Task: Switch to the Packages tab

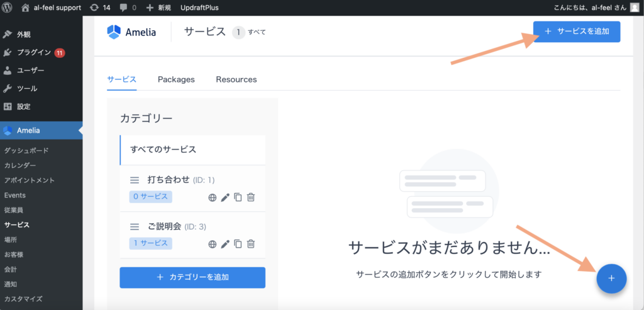Action: [x=176, y=80]
